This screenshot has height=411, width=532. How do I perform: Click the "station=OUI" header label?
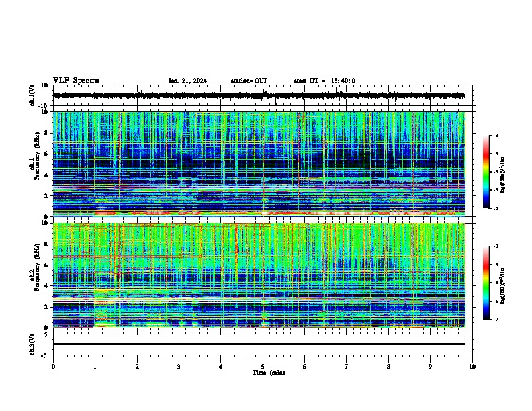249,81
